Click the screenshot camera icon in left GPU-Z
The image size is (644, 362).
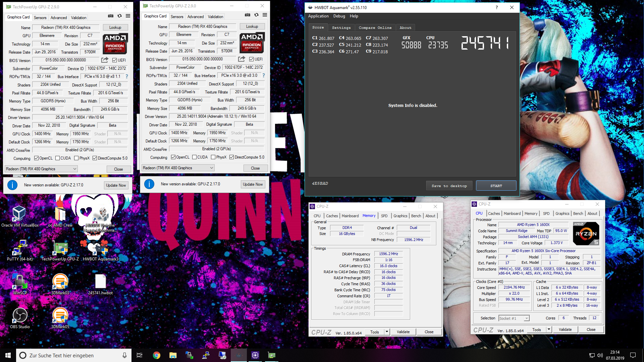[x=110, y=16]
